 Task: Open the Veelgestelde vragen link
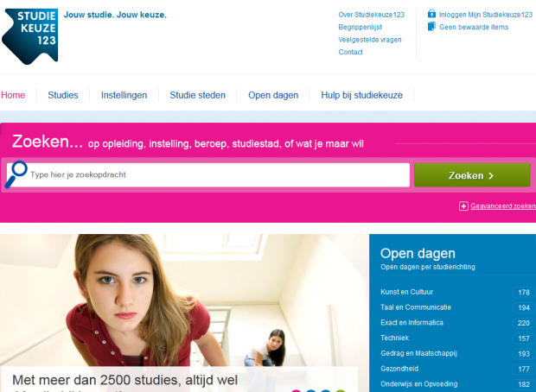[x=370, y=40]
